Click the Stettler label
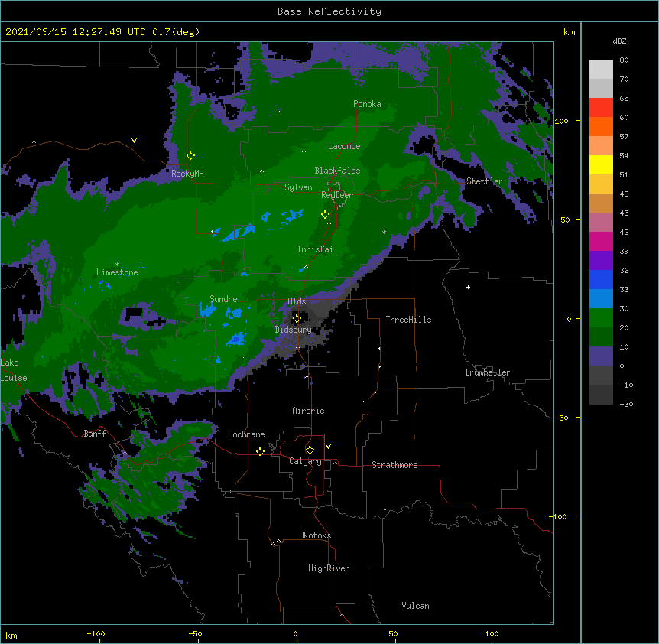This screenshot has height=644, width=659. (x=485, y=181)
